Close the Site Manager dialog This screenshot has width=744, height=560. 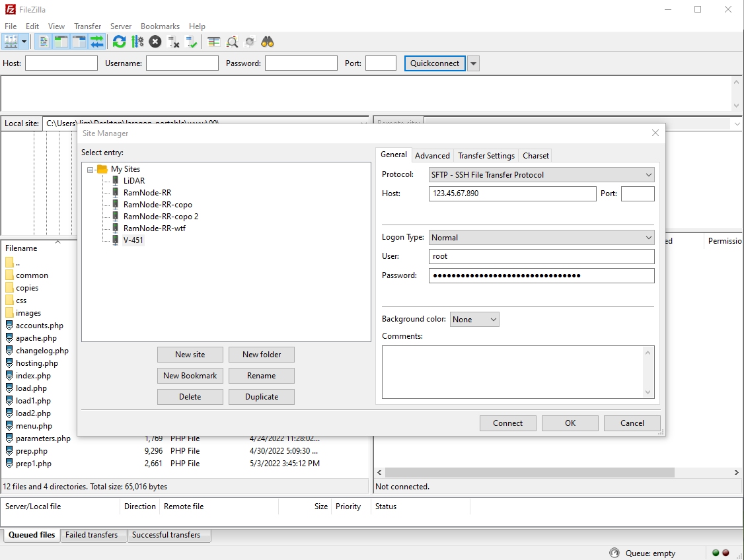[655, 133]
